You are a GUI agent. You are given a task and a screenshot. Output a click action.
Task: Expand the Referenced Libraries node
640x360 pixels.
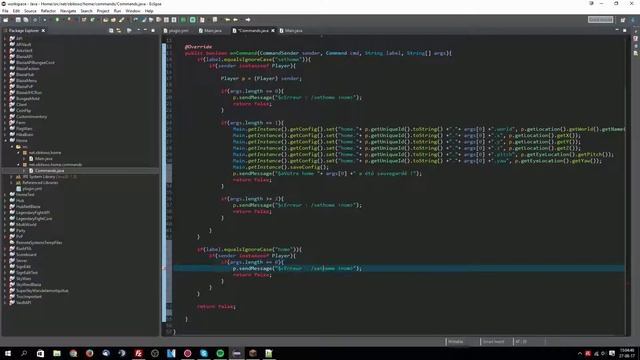pos(12,182)
